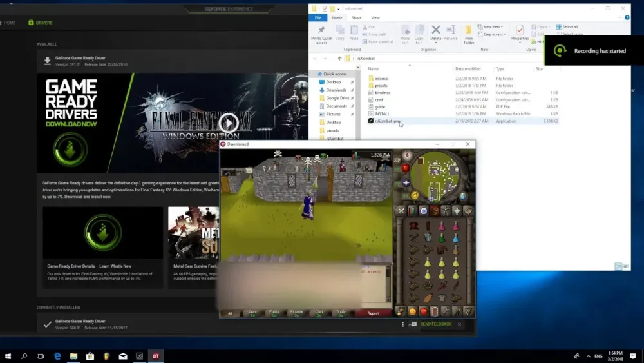Click the Report button in game
The height and width of the screenshot is (363, 644).
pyautogui.click(x=373, y=313)
